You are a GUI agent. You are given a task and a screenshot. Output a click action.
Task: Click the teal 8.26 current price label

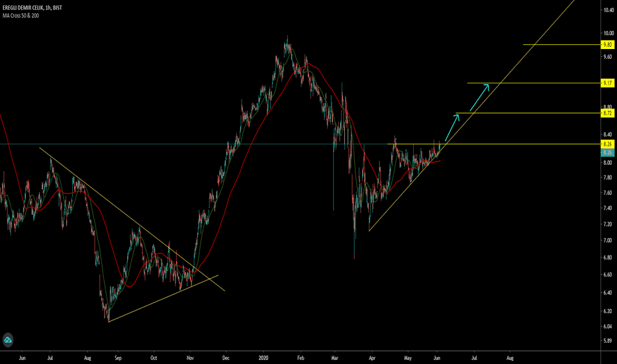[x=608, y=153]
